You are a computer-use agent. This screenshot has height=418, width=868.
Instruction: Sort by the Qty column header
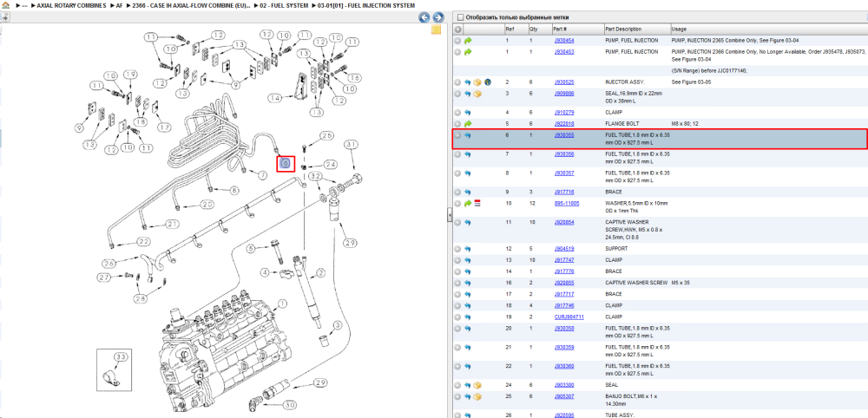pyautogui.click(x=540, y=29)
